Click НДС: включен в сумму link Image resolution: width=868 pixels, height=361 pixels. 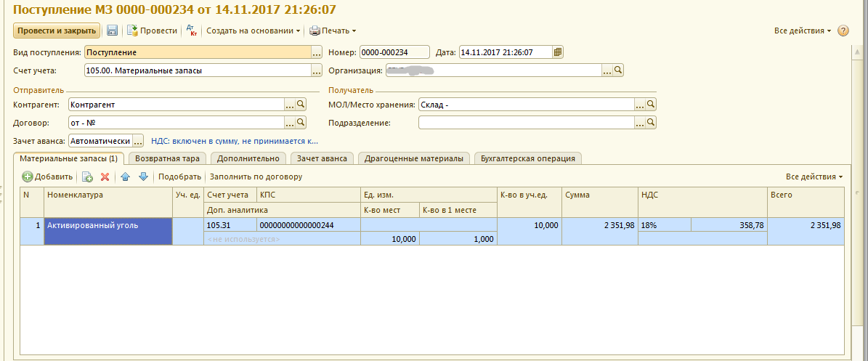pos(234,141)
